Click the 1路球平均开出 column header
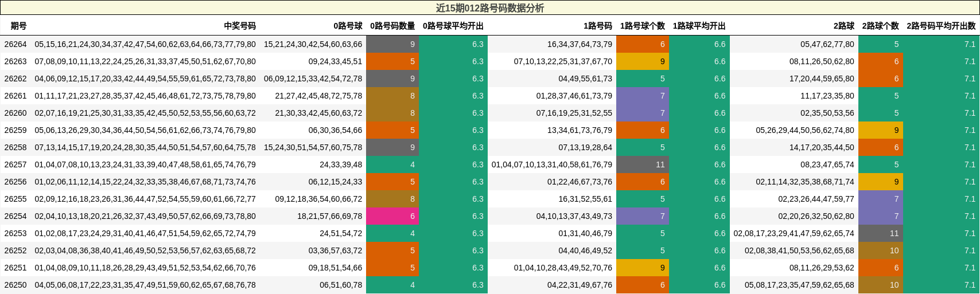 point(699,26)
